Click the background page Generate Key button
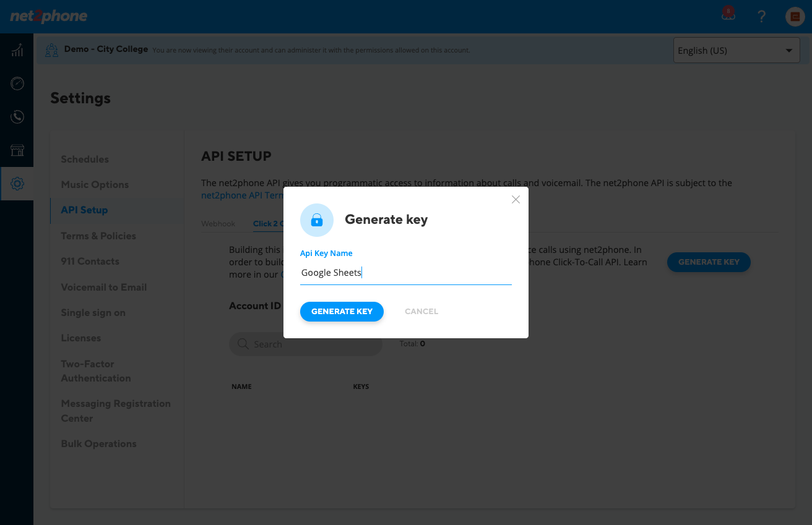 pos(709,262)
